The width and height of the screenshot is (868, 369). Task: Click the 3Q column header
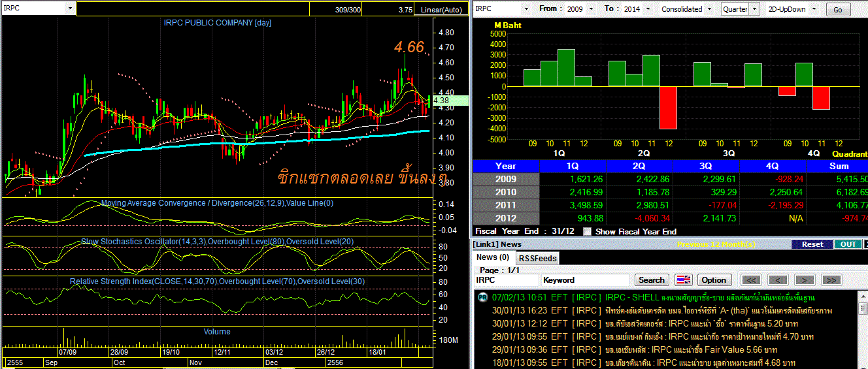(x=707, y=166)
